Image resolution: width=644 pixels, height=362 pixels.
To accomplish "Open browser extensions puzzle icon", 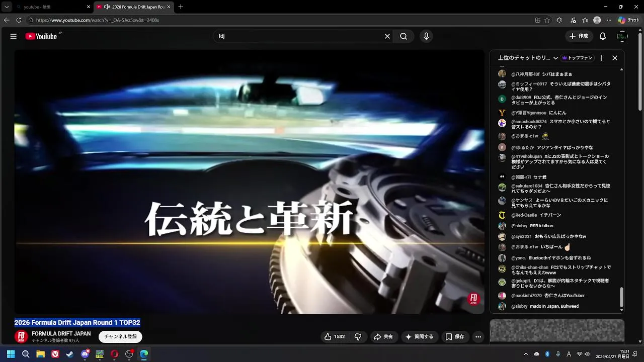I will tap(559, 20).
